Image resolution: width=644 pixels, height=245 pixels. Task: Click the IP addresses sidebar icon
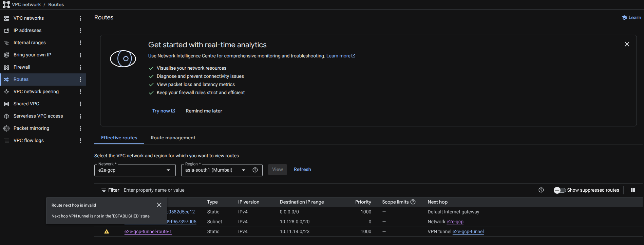point(6,31)
